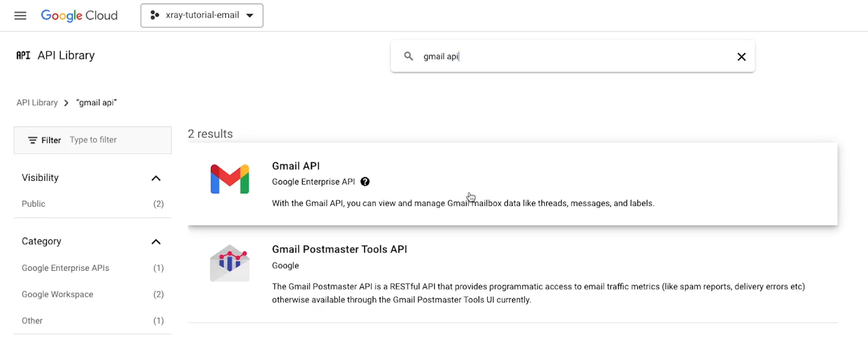Collapse the Category section
Image resolution: width=868 pixels, height=361 pixels.
(x=156, y=242)
